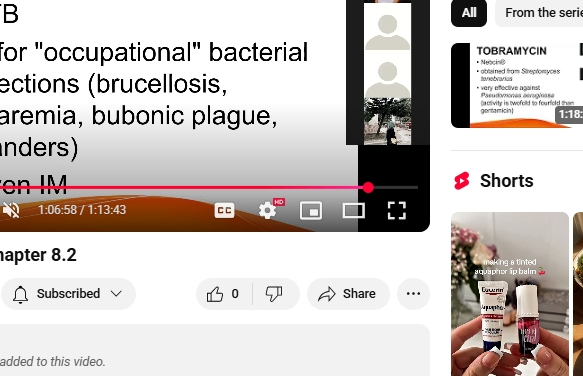Click the video title chapter 8.2
583x376 pixels.
click(38, 255)
